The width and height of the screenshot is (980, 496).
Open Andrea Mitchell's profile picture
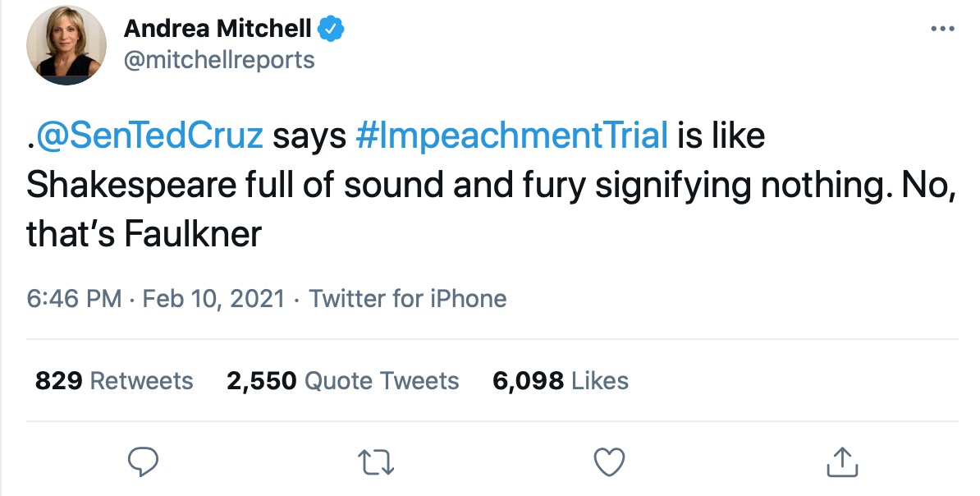pos(67,47)
